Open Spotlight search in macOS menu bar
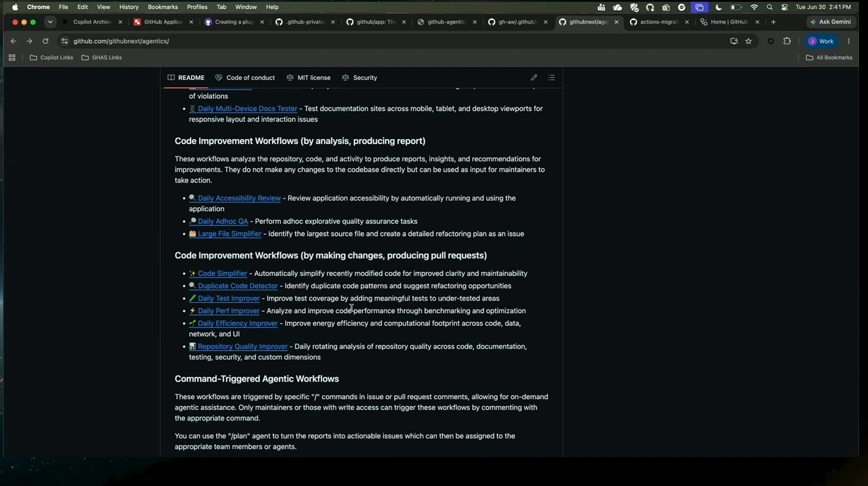The image size is (868, 486). pyautogui.click(x=770, y=7)
